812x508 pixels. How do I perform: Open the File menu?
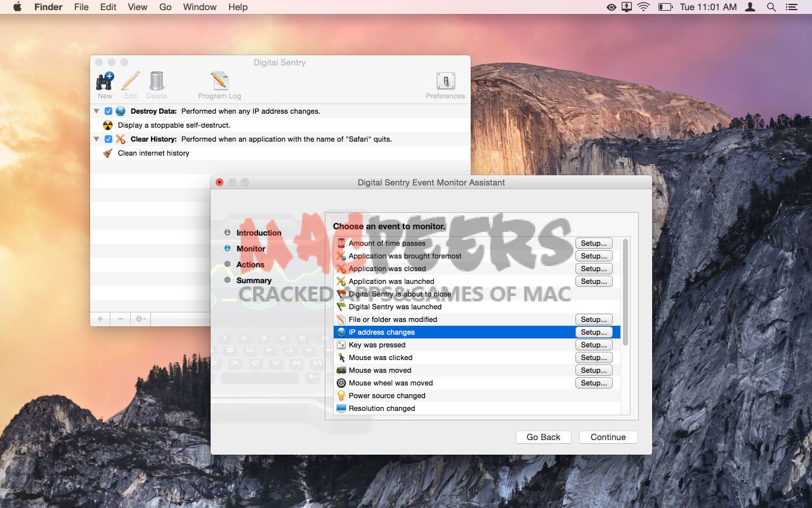81,7
